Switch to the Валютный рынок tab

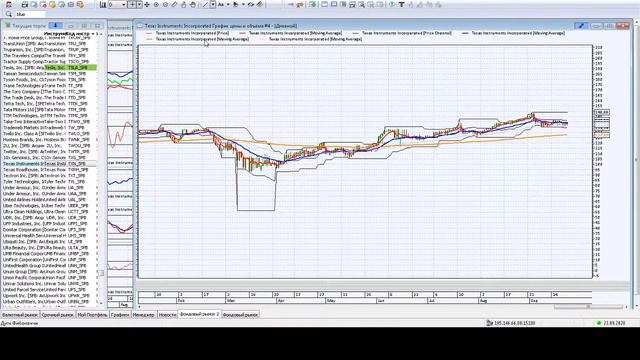click(20, 315)
